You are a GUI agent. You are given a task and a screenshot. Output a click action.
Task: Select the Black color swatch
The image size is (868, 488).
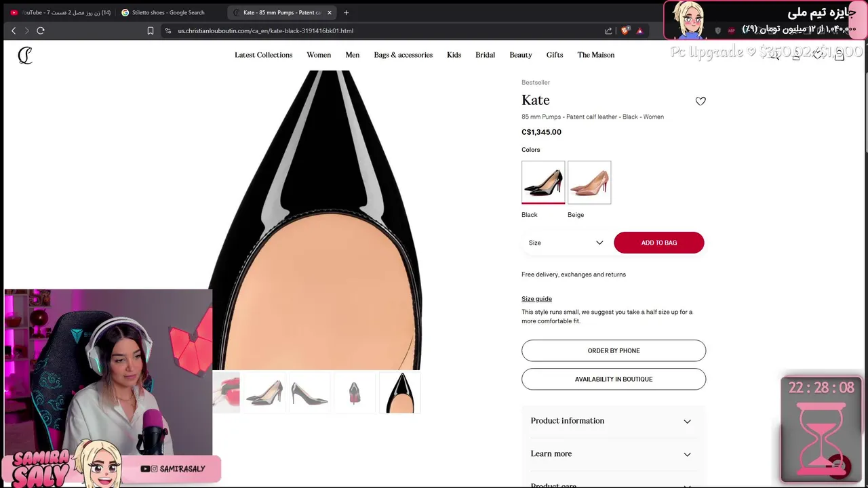click(x=543, y=182)
